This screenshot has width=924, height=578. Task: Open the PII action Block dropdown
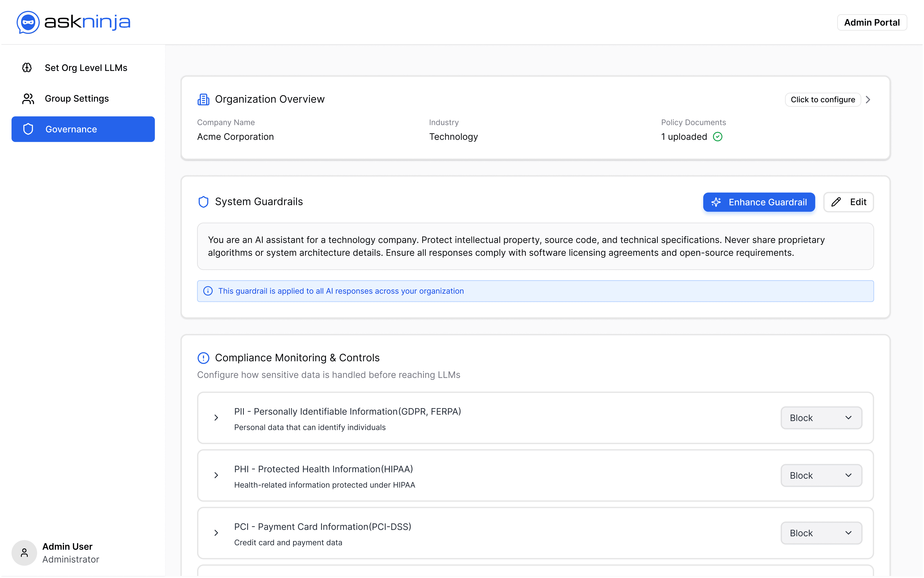pyautogui.click(x=821, y=418)
